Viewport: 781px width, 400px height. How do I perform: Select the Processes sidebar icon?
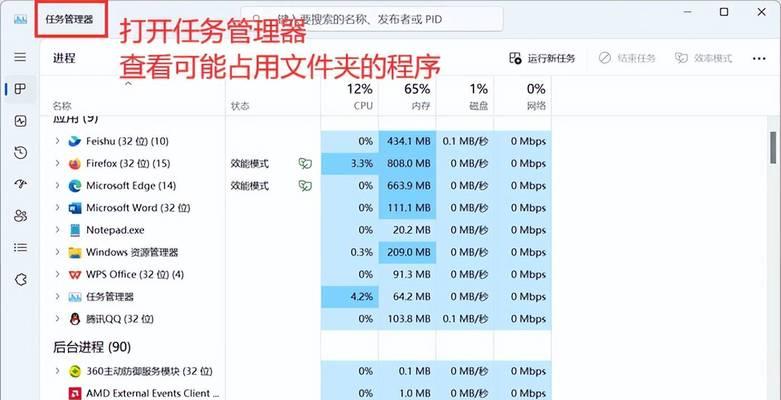[x=20, y=89]
